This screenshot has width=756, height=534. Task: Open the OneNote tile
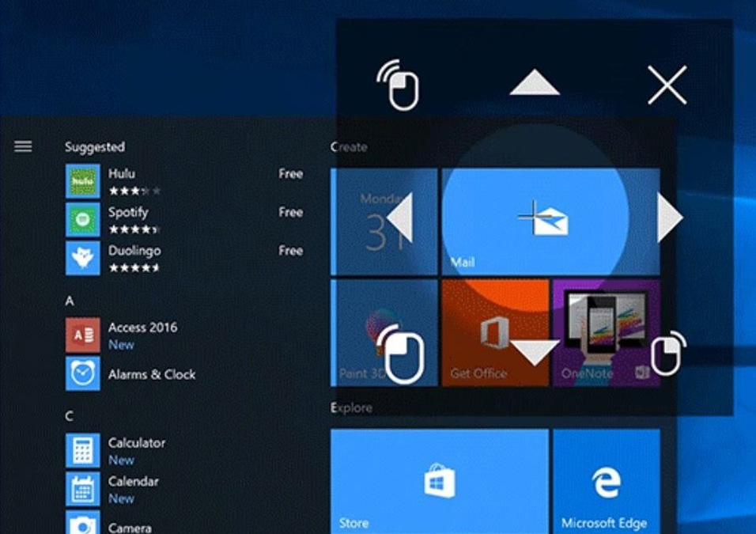pyautogui.click(x=607, y=333)
